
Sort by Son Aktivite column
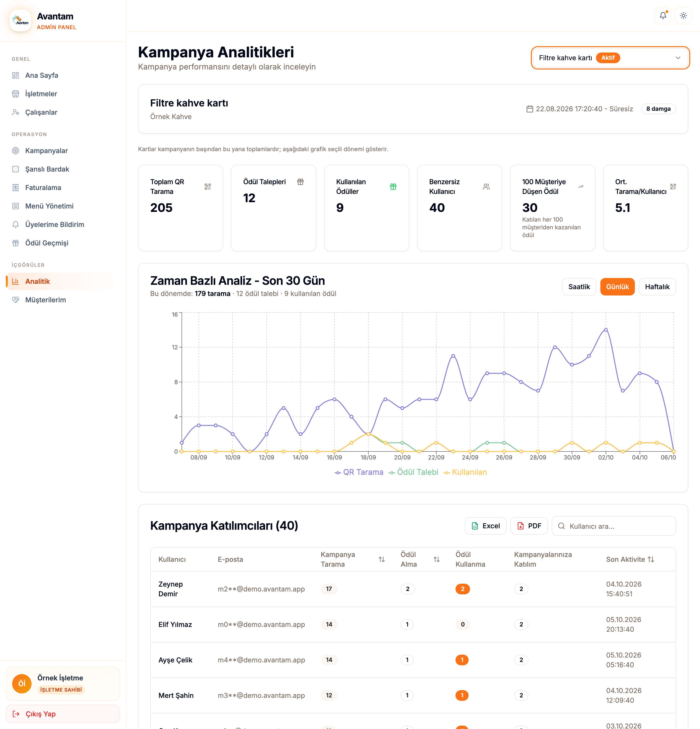(x=630, y=559)
